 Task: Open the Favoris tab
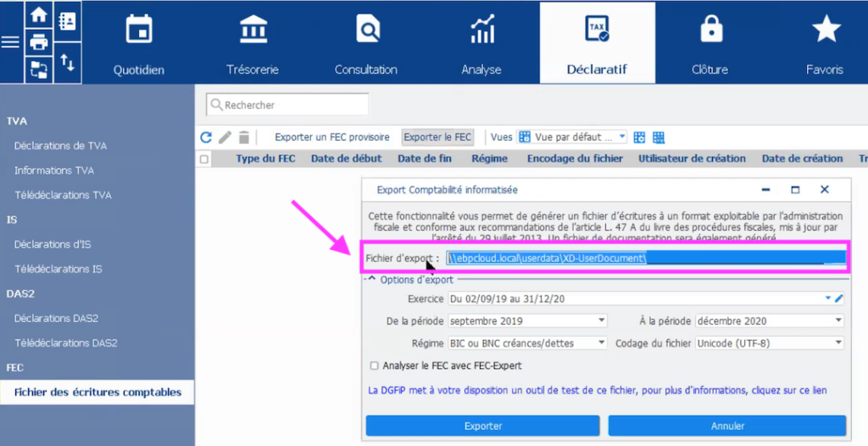pyautogui.click(x=825, y=43)
